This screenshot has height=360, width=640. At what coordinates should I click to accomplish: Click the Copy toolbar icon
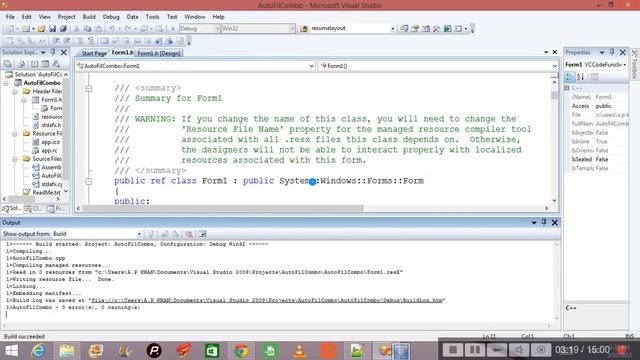[87, 29]
